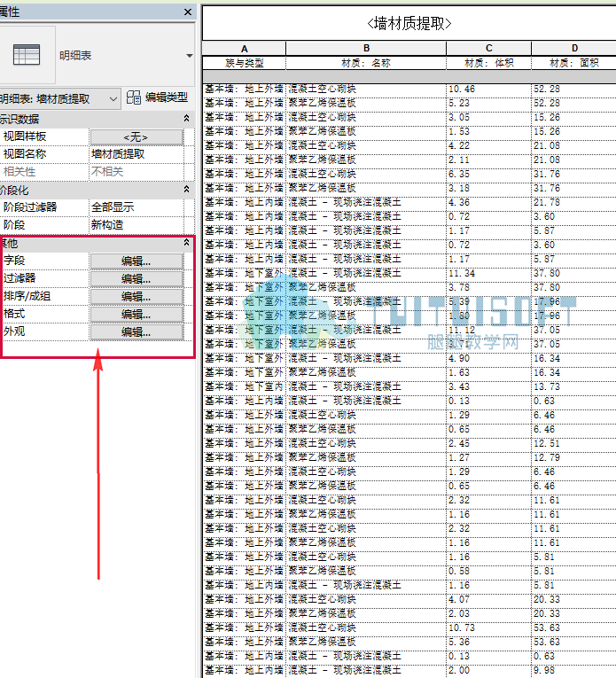Click the Edit button for 排序/成组
Screen dimensions: 616x678
point(136,297)
